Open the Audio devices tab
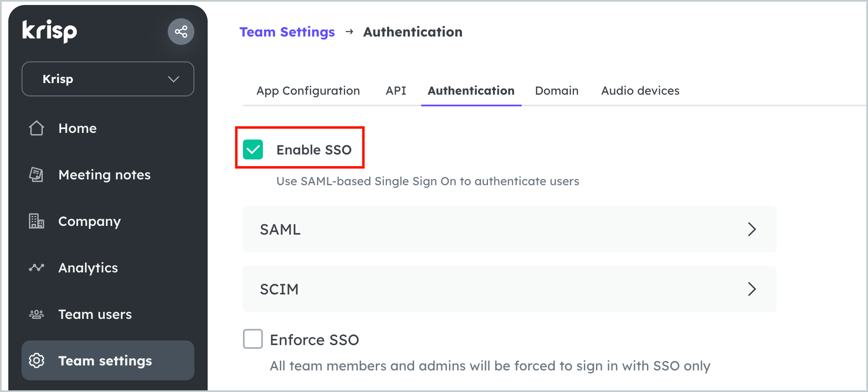Viewport: 868px width, 392px height. tap(640, 91)
